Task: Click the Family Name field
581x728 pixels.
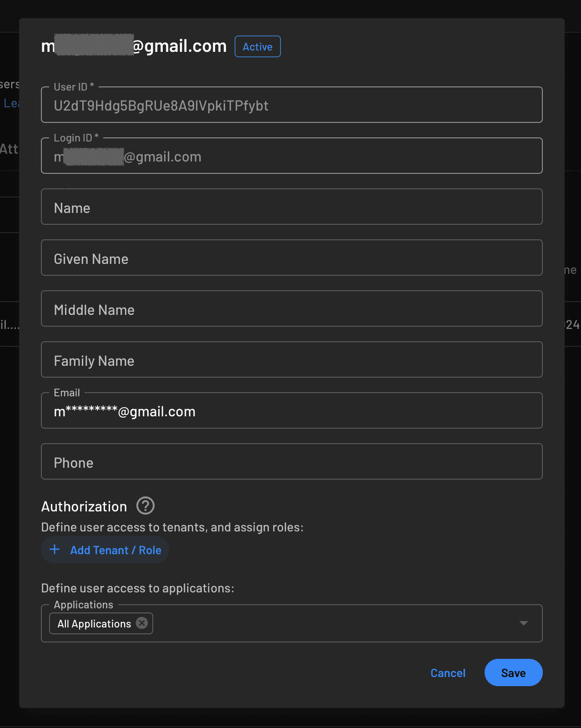Action: [291, 360]
